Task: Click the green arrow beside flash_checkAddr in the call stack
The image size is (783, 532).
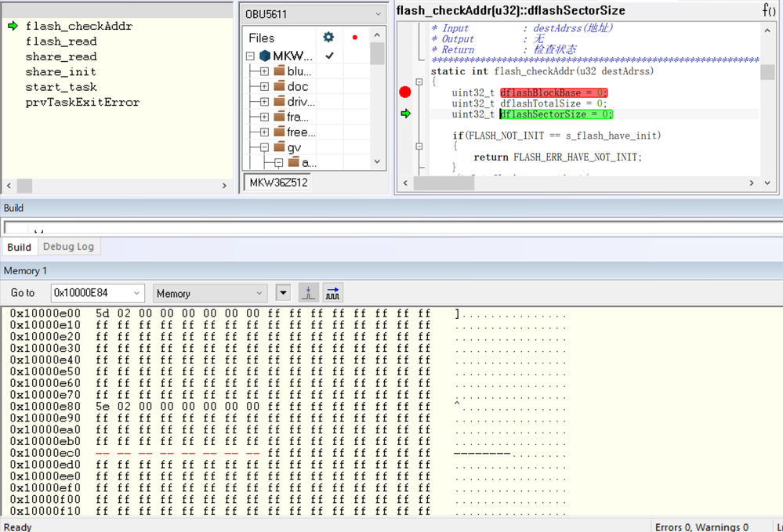Action: click(13, 25)
